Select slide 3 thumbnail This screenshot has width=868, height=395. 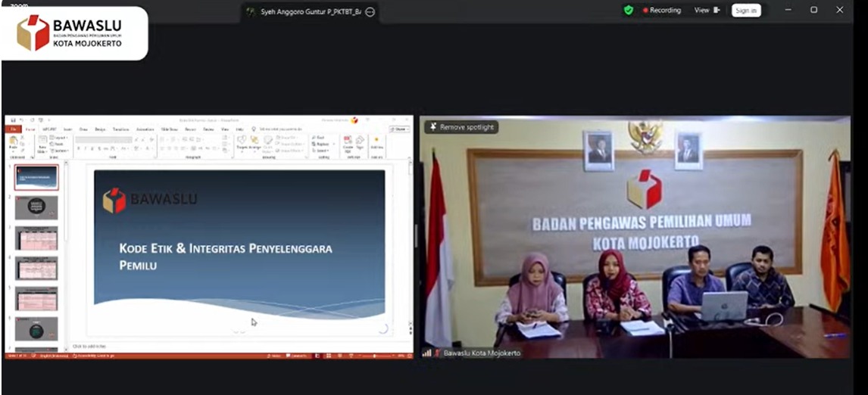coord(36,238)
